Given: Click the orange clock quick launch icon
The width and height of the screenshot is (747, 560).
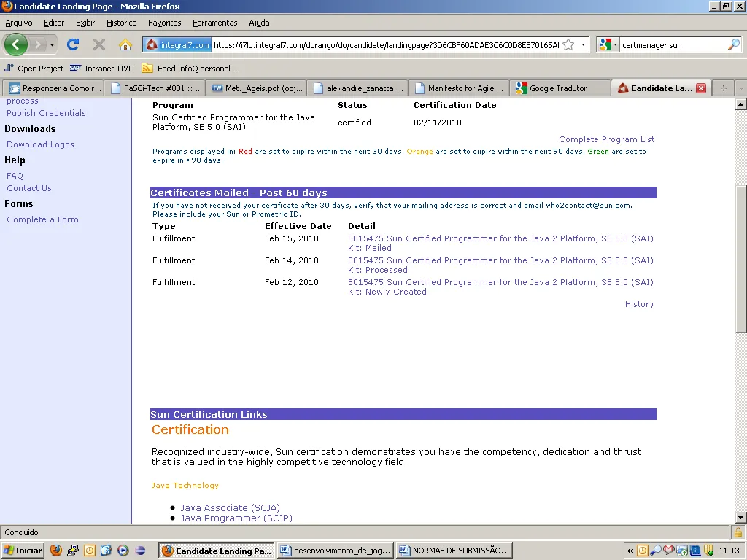Looking at the screenshot, I should tap(90, 551).
